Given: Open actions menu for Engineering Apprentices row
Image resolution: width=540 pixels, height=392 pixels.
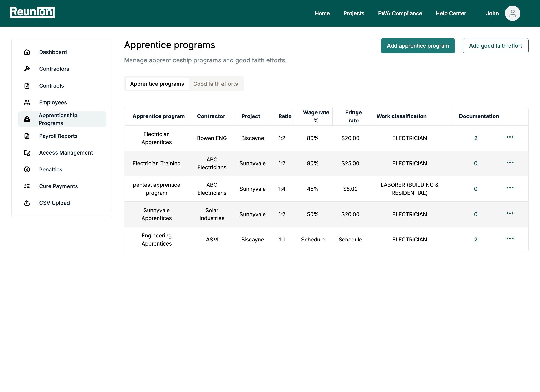Looking at the screenshot, I should (510, 239).
